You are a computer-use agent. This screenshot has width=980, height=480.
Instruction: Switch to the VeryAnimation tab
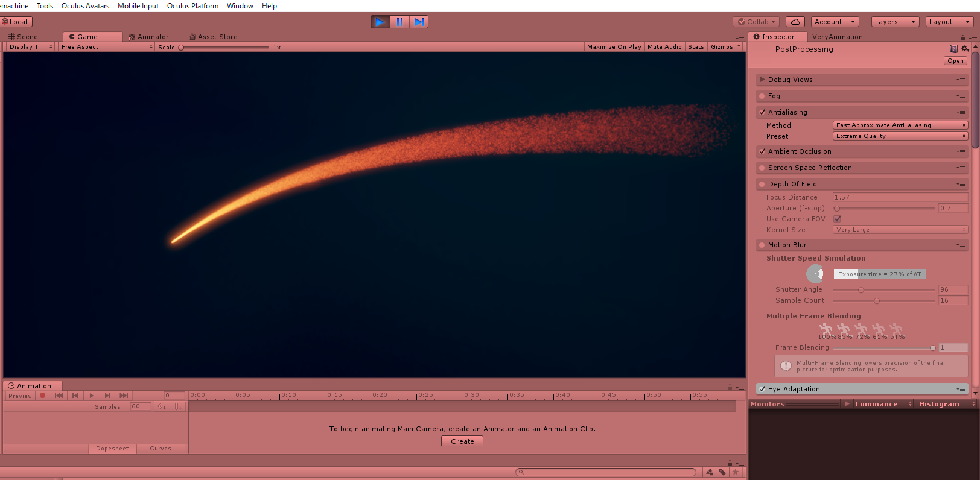click(x=837, y=37)
